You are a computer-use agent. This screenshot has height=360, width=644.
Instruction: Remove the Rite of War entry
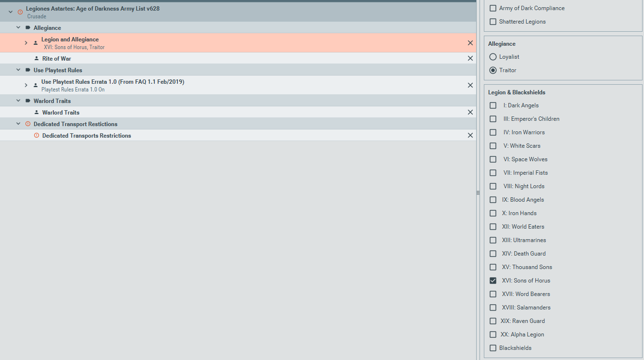(470, 58)
